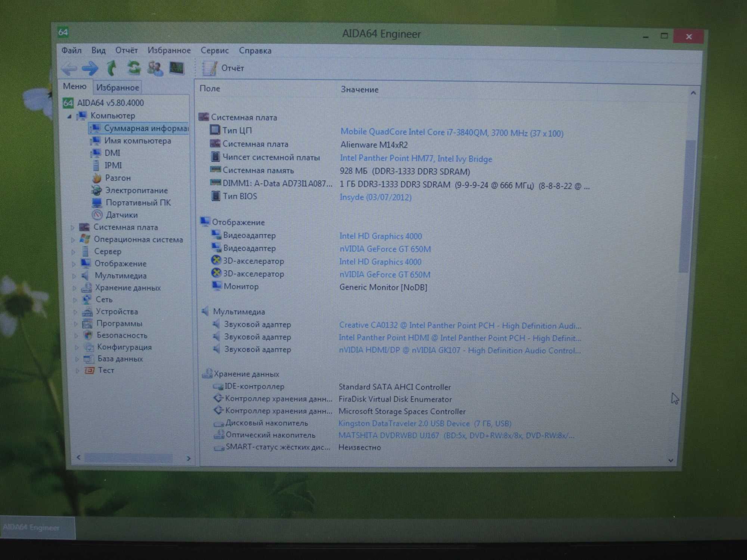Select the Generic Monitor [NoDB] value
Viewport: 747px width, 560px height.
pos(383,287)
